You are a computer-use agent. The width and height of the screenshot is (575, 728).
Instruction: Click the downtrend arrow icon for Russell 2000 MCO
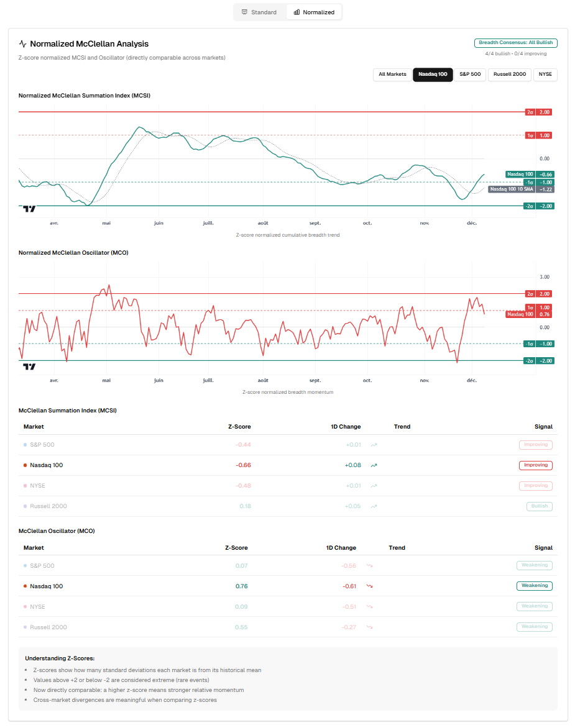click(370, 627)
